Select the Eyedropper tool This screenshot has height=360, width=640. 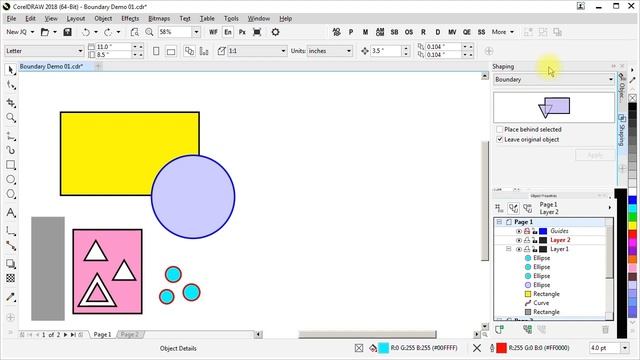click(x=11, y=297)
